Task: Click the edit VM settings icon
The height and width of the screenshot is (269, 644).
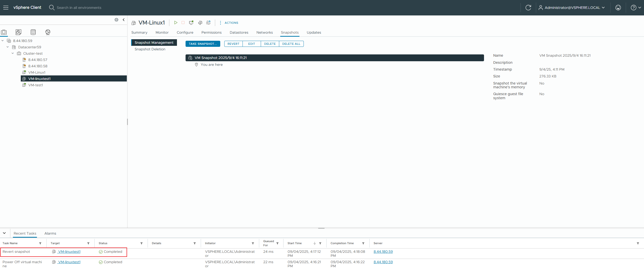Action: [200, 23]
